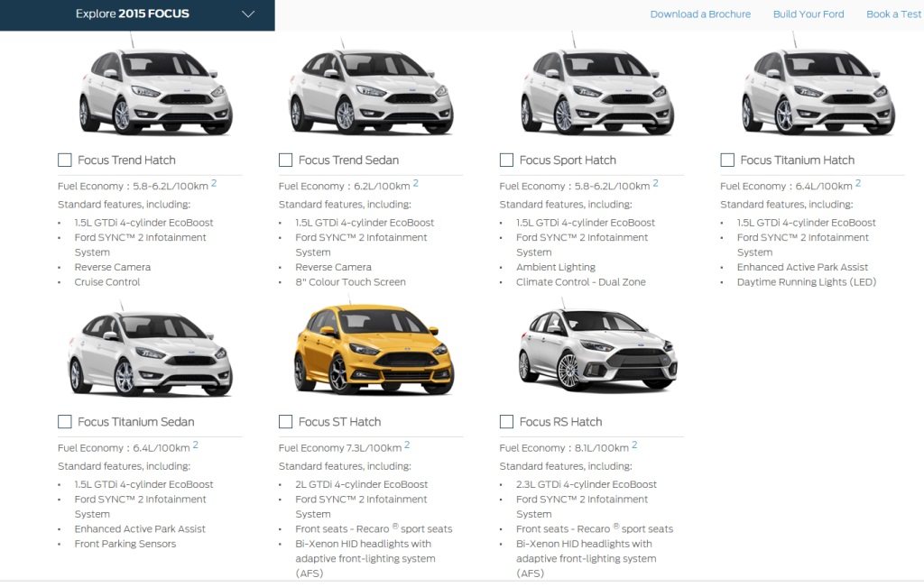Click the Focus Trend Sedan car image
Screen dimensions: 924x587
(371, 87)
